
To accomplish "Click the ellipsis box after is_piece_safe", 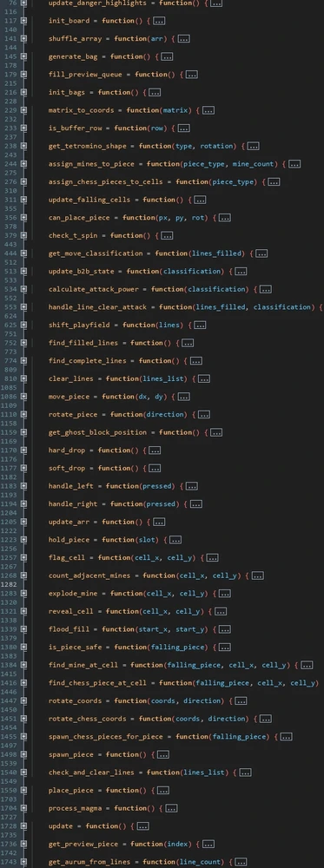I will pos(224,648).
